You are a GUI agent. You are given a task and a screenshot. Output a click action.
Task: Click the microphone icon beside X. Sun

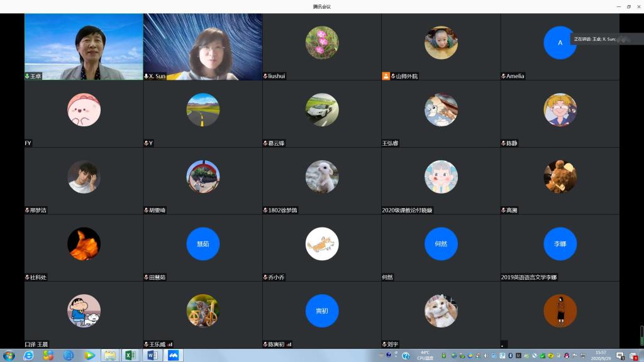(147, 76)
